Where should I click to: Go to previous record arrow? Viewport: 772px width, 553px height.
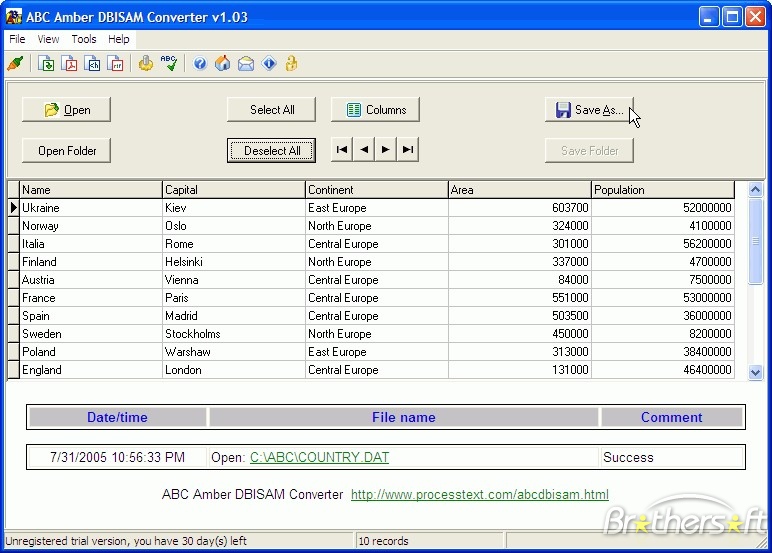(364, 150)
